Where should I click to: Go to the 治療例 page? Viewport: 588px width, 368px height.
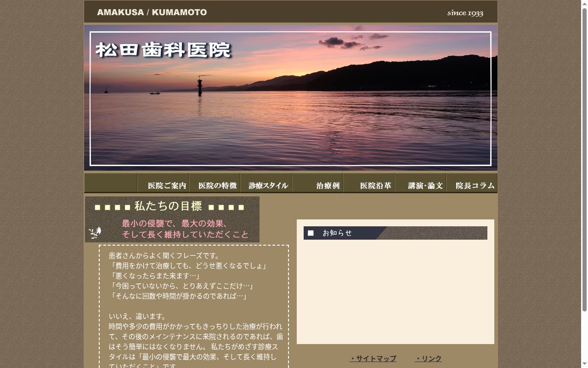tap(317, 183)
